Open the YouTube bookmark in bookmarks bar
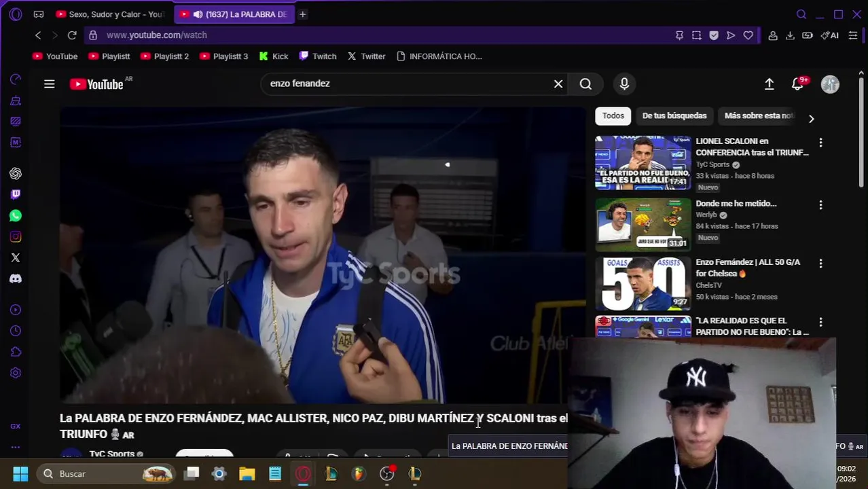This screenshot has width=868, height=489. (x=55, y=56)
